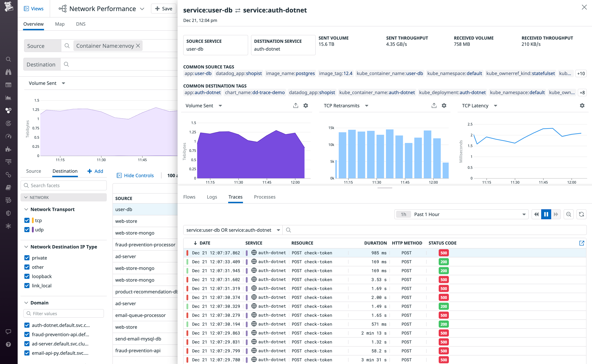Click the zoom out time range icon
The width and height of the screenshot is (592, 364).
click(x=568, y=214)
